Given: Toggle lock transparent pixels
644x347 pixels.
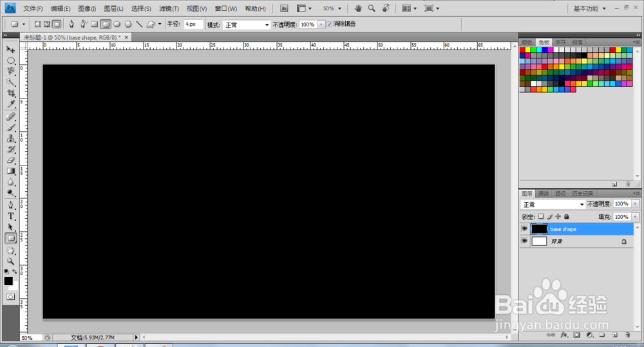Looking at the screenshot, I should [x=541, y=216].
